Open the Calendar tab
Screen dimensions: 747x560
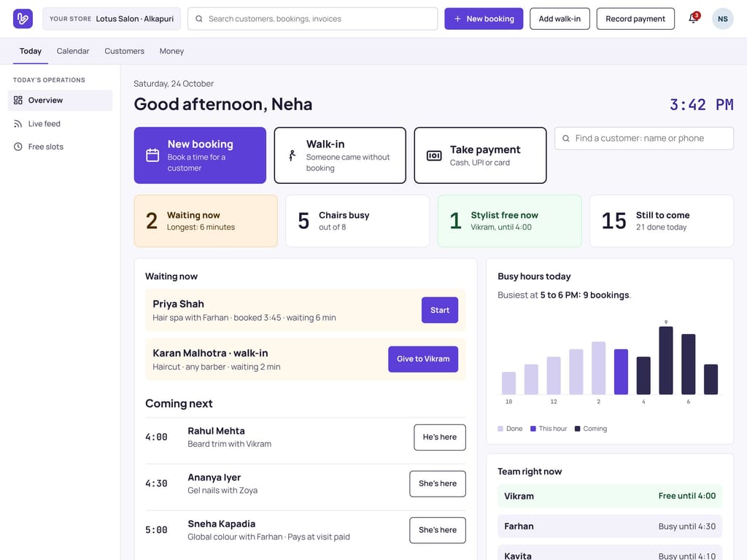pyautogui.click(x=73, y=51)
